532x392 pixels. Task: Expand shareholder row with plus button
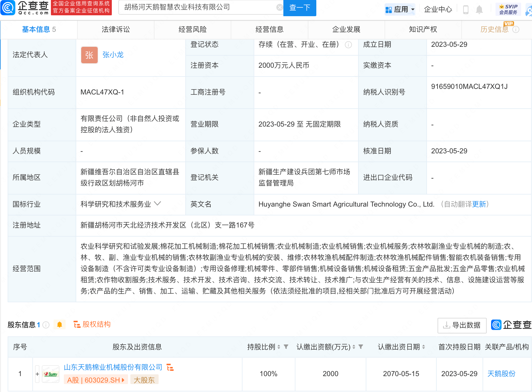[37, 374]
